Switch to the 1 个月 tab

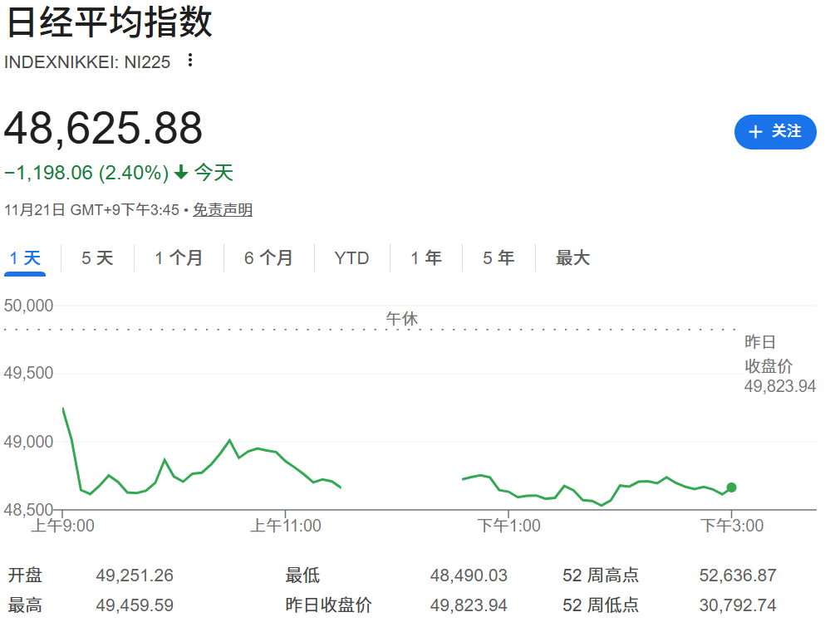point(178,258)
